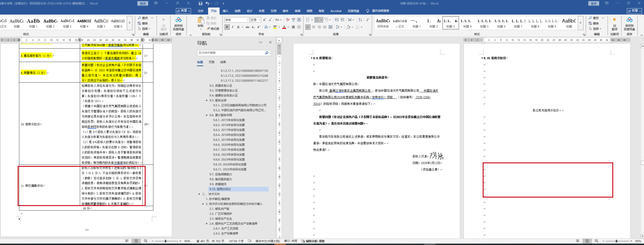Image resolution: width=644 pixels, height=245 pixels.
Task: Undo the last action in the quick access toolbar
Action: 207,4
